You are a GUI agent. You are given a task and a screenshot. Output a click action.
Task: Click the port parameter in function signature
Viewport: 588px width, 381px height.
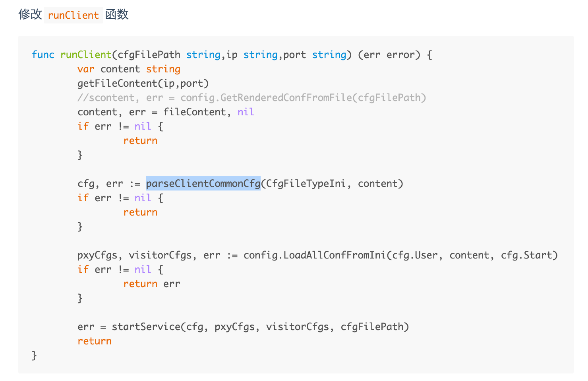pyautogui.click(x=294, y=54)
